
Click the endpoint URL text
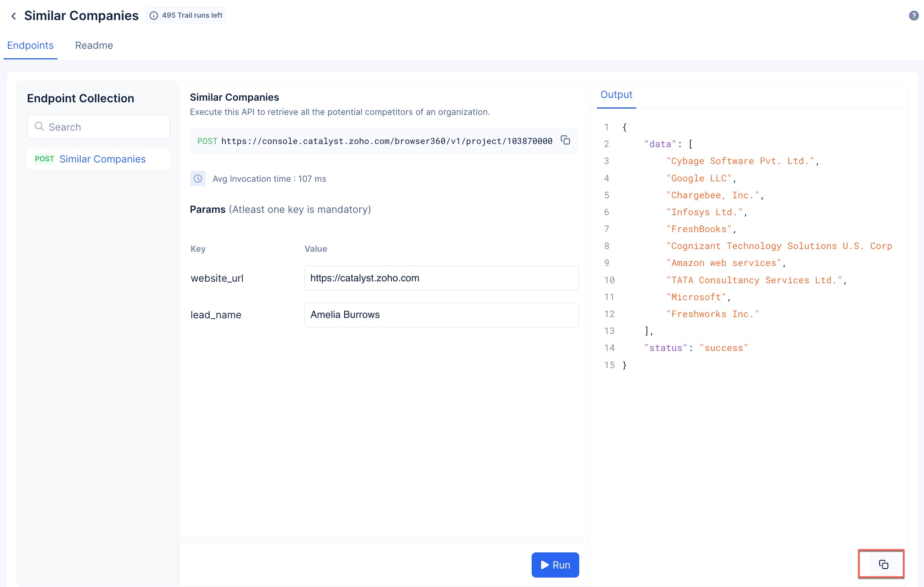point(386,141)
